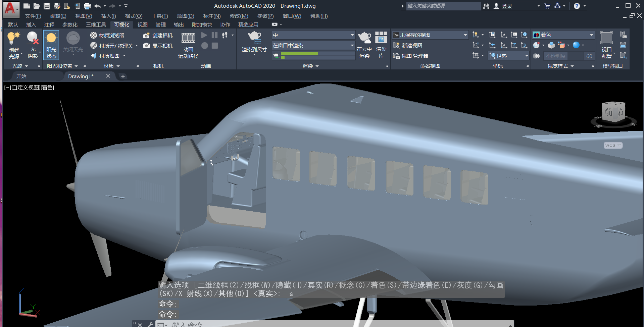Image resolution: width=644 pixels, height=327 pixels.
Task: Open the Unsaved View (未保存的视图) dropdown
Action: pos(430,35)
